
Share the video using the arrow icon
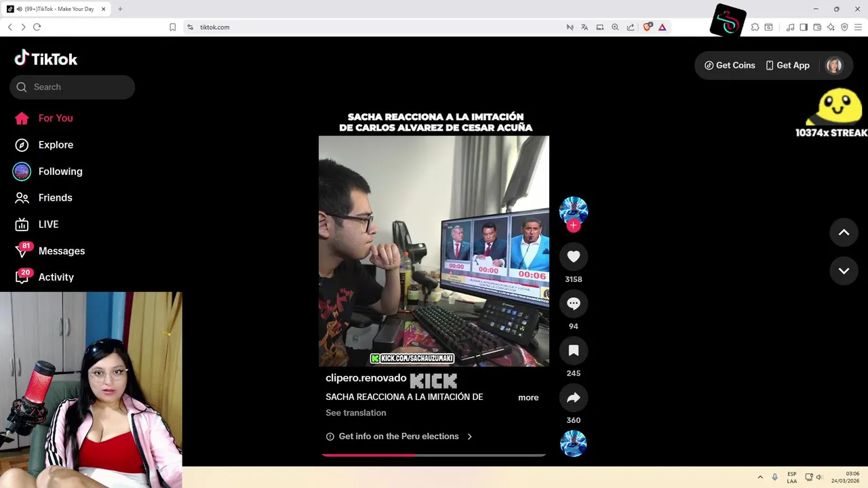(574, 398)
